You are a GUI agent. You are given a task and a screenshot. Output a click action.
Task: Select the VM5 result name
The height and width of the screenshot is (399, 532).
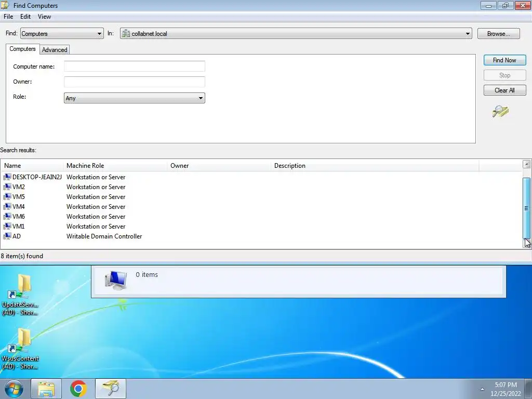point(19,196)
